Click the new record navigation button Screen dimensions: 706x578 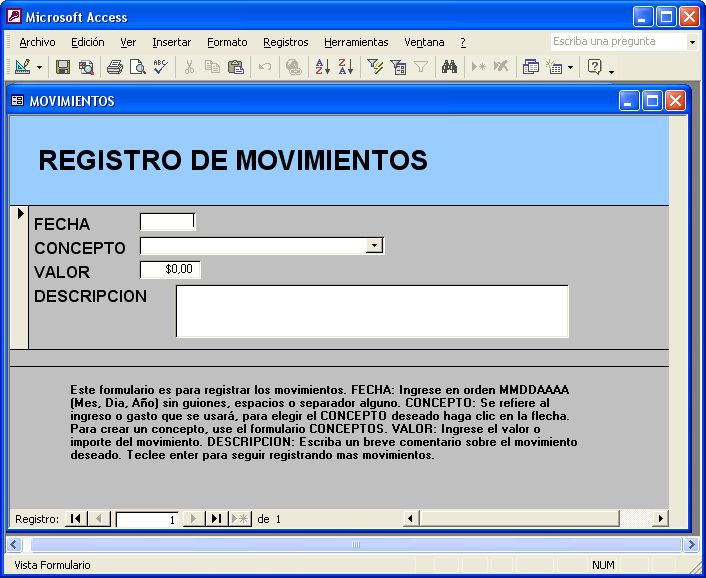coord(240,519)
